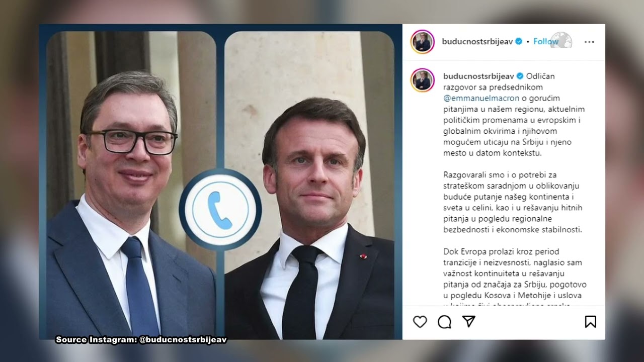Like the post with the heart icon
The width and height of the screenshot is (644, 362).
420,322
